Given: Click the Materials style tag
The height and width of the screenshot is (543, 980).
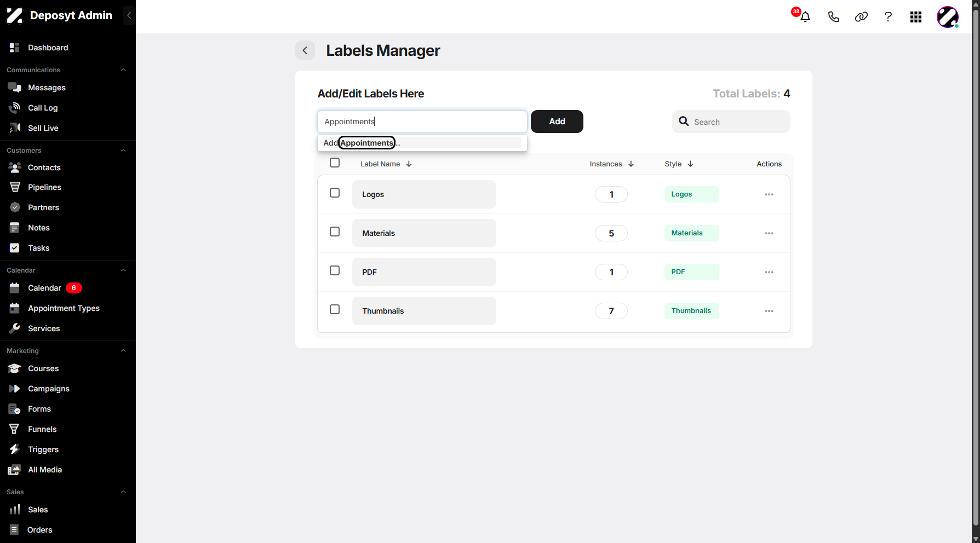Looking at the screenshot, I should coord(692,233).
